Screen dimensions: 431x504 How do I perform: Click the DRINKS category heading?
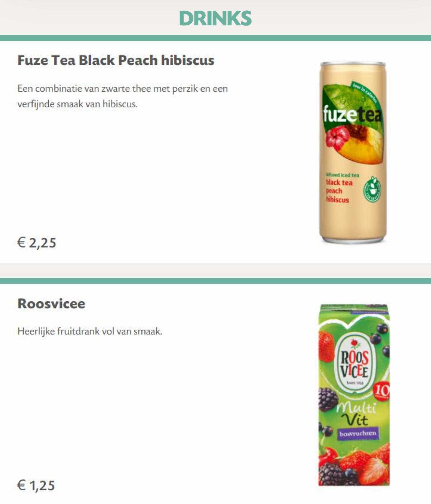pos(215,18)
